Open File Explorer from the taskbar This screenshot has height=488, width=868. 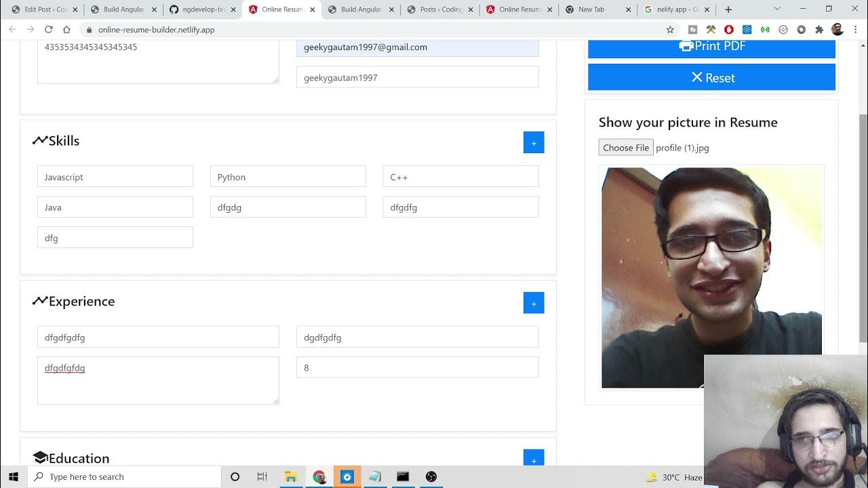click(290, 476)
